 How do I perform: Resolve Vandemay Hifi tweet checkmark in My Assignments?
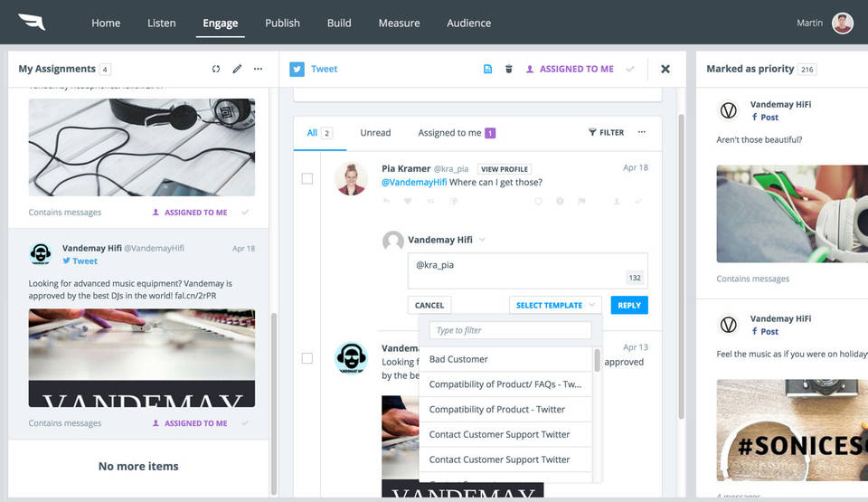tap(245, 422)
